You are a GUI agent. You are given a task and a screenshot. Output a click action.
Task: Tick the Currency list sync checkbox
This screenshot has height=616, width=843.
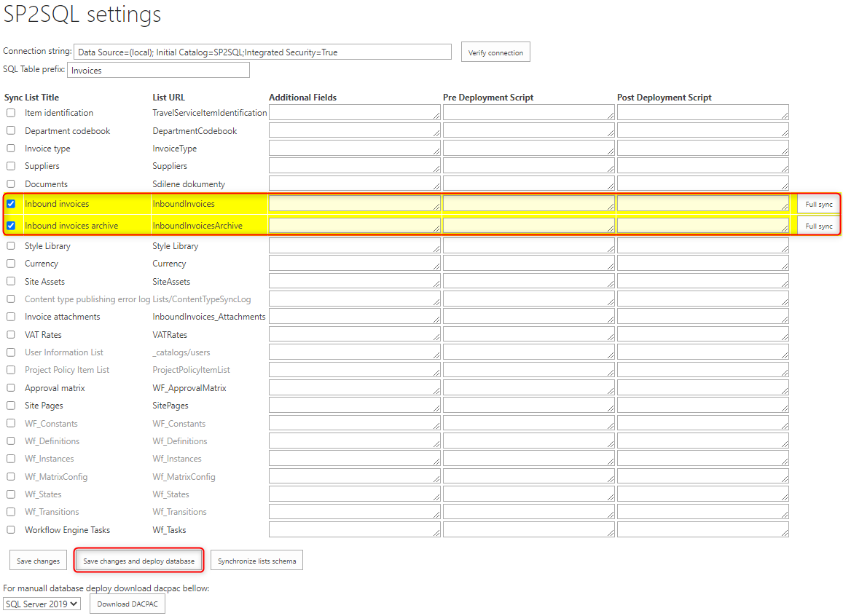point(11,264)
